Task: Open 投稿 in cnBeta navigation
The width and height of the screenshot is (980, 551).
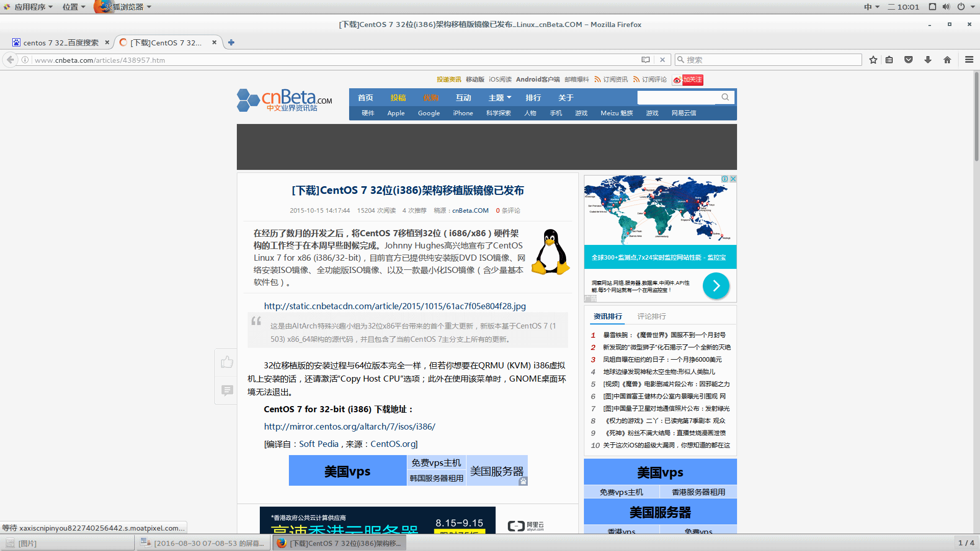Action: (x=398, y=97)
